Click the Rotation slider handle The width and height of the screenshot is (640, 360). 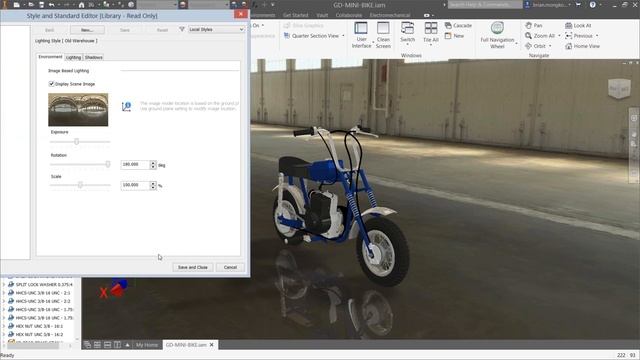[108, 164]
